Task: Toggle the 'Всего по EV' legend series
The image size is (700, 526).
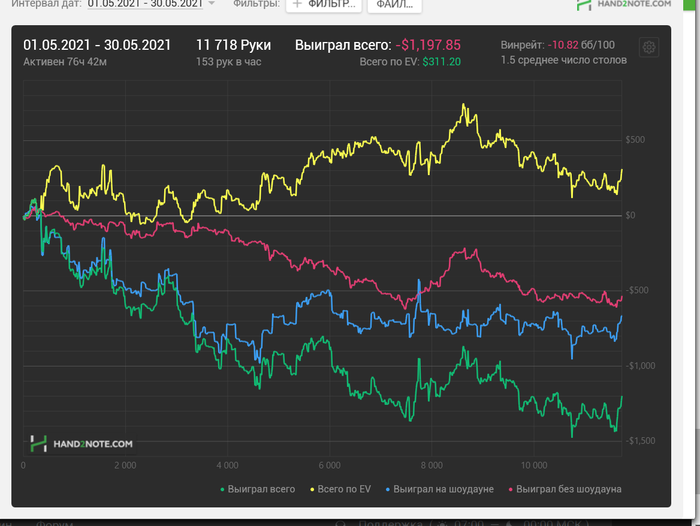Action: [341, 489]
